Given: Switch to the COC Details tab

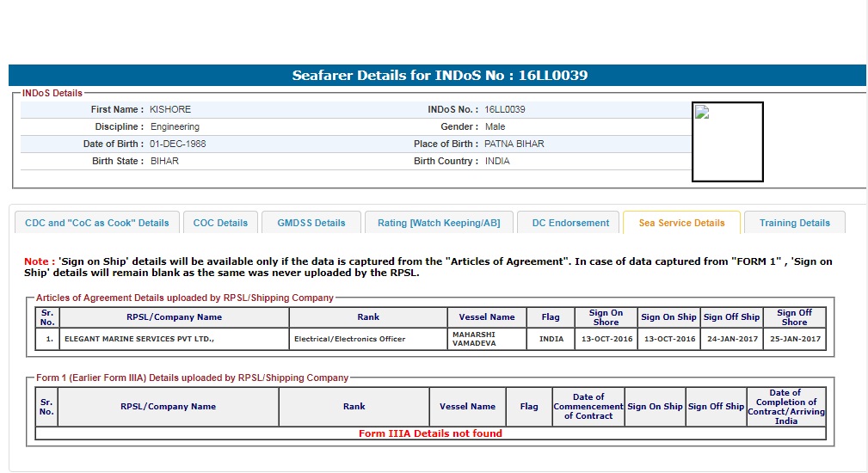Looking at the screenshot, I should [x=220, y=223].
